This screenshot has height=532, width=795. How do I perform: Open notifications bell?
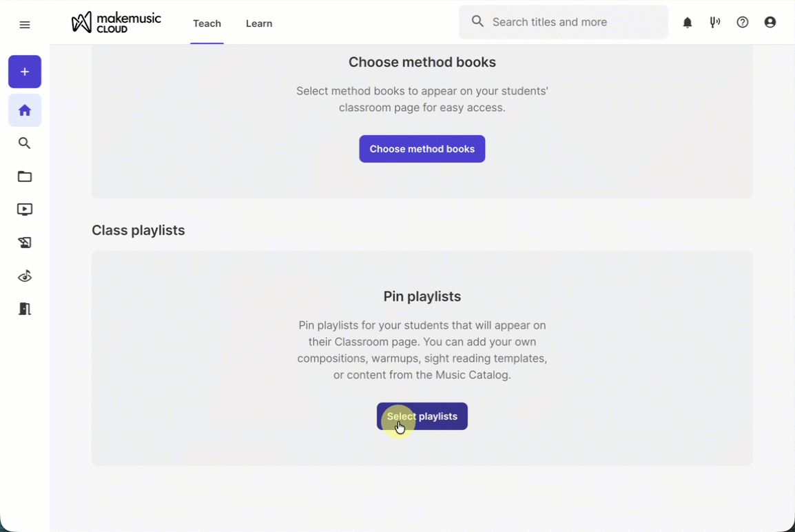pyautogui.click(x=687, y=22)
